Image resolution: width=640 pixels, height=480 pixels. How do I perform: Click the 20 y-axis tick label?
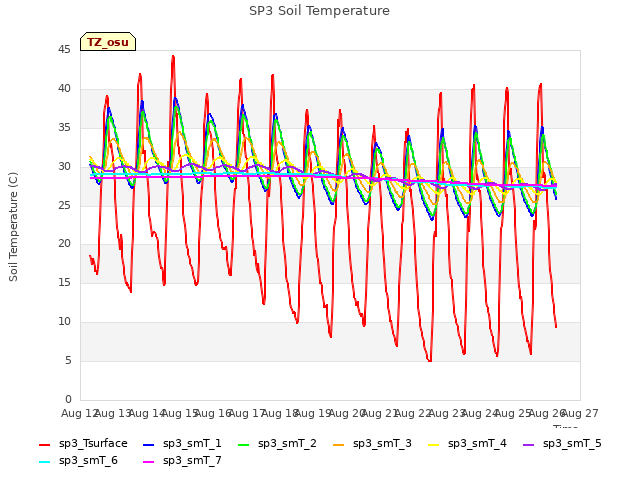[64, 244]
